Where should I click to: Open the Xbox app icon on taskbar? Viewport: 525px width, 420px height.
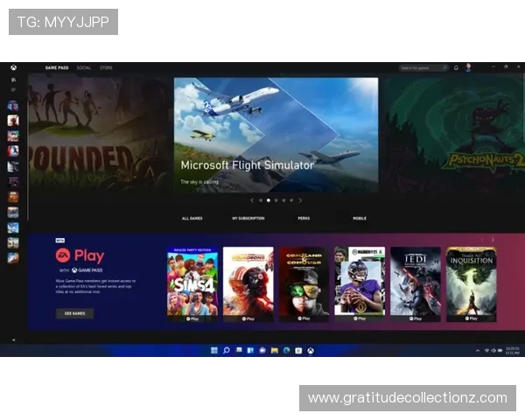[x=311, y=350]
